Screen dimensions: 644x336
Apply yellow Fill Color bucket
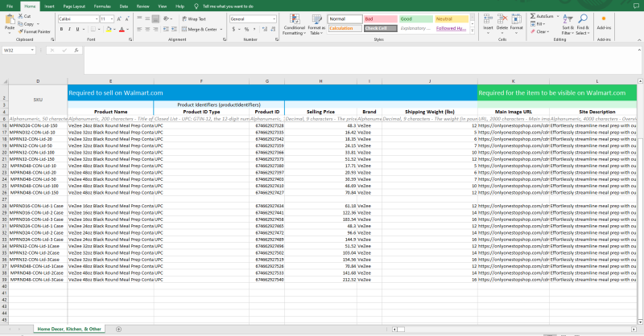109,29
